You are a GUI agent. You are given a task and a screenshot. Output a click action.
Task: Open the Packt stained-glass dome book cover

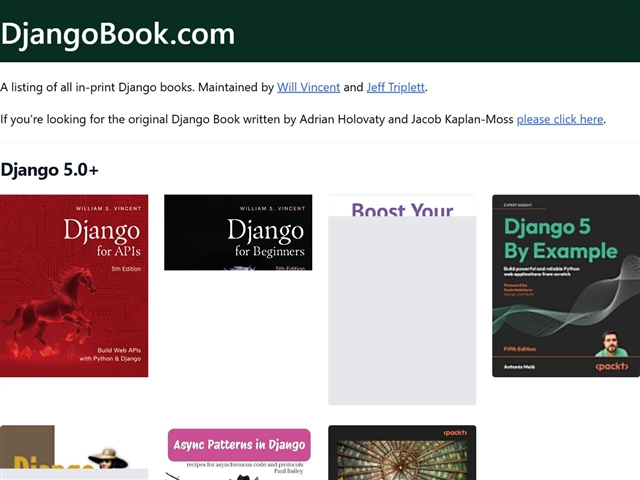point(402,453)
